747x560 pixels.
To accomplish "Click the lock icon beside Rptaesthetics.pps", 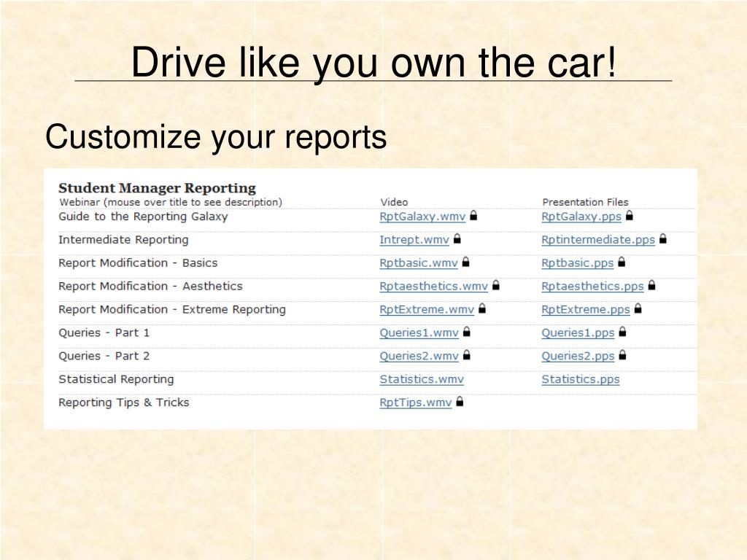I will point(651,285).
